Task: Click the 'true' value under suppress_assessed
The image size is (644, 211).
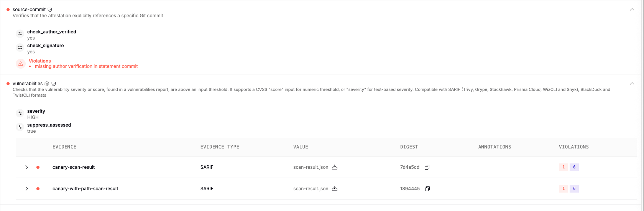Action: pos(31,131)
